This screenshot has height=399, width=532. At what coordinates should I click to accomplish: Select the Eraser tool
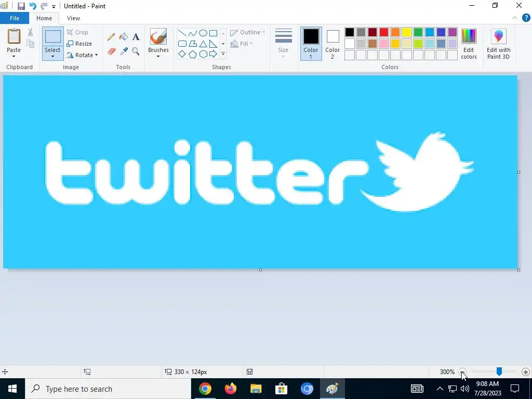point(111,51)
